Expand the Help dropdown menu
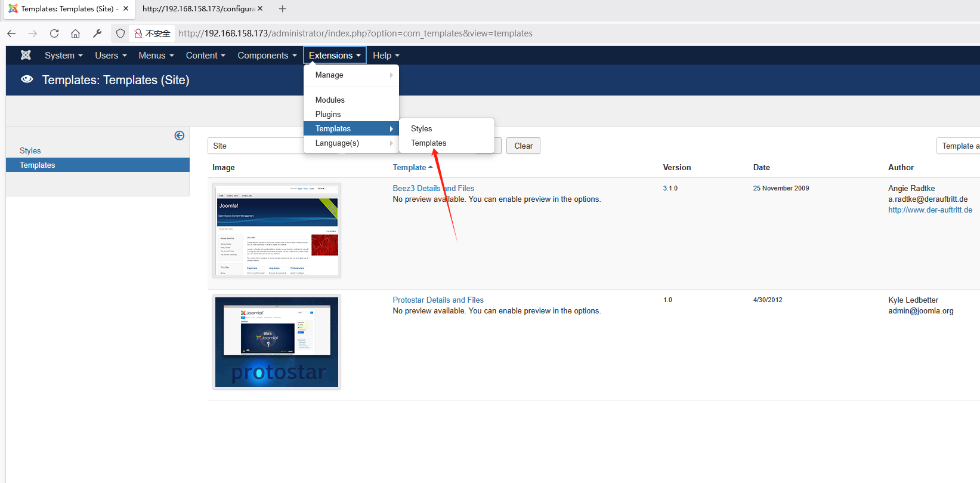This screenshot has width=980, height=483. [385, 56]
